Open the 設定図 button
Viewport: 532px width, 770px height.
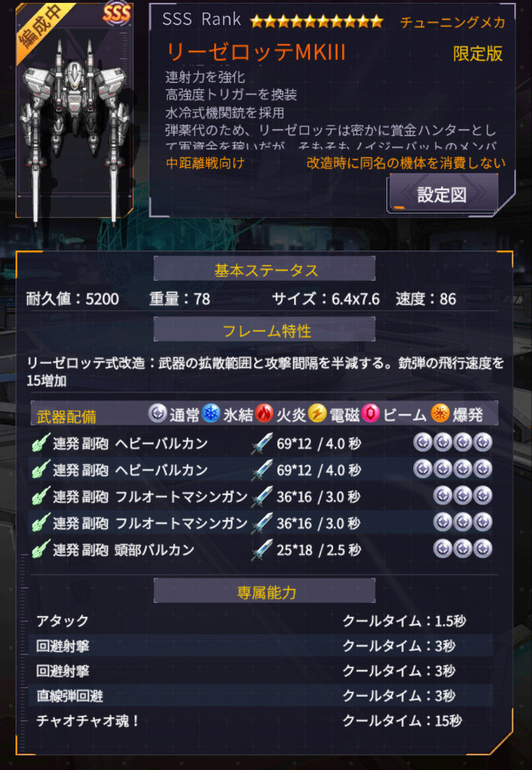pos(442,194)
